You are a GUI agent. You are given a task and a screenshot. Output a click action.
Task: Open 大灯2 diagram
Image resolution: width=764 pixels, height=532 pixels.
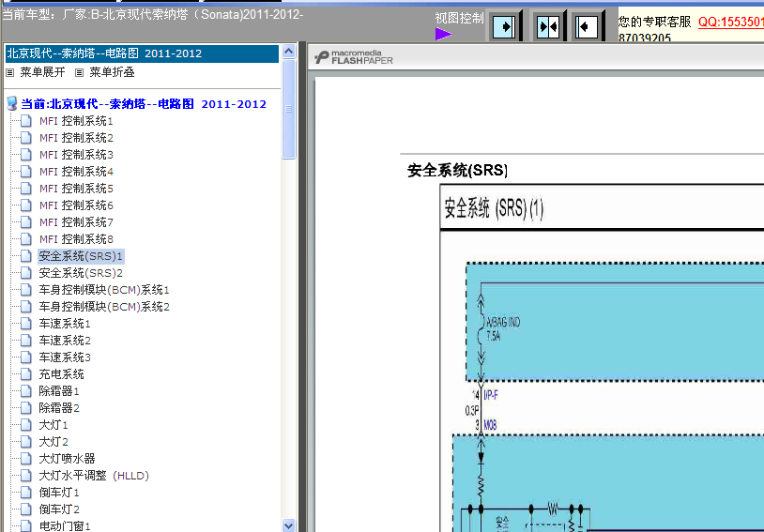53,442
